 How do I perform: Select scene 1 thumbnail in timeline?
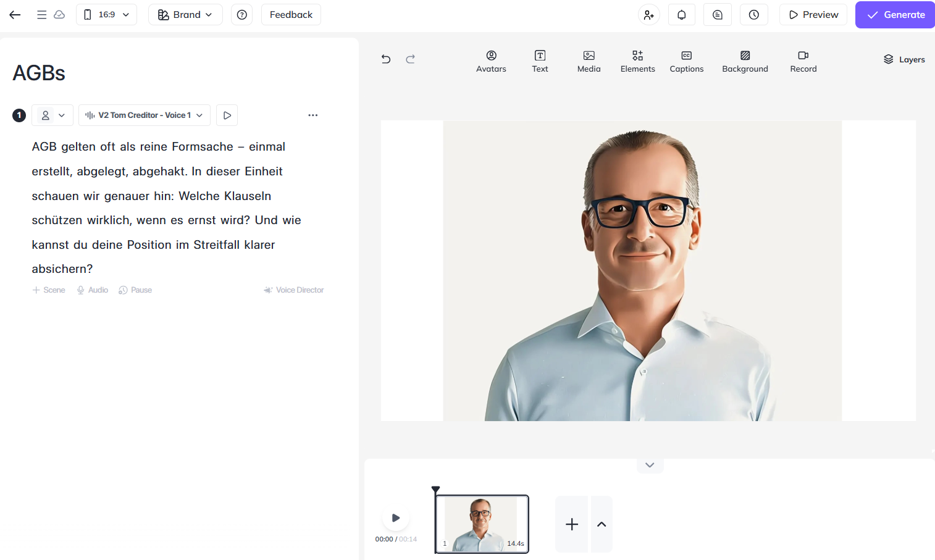click(482, 524)
